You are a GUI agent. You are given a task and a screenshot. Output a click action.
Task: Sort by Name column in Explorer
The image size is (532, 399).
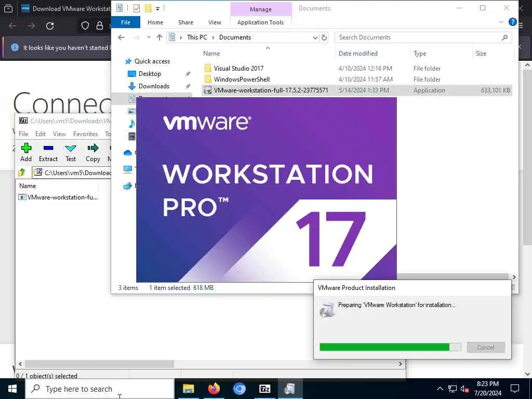click(x=211, y=54)
